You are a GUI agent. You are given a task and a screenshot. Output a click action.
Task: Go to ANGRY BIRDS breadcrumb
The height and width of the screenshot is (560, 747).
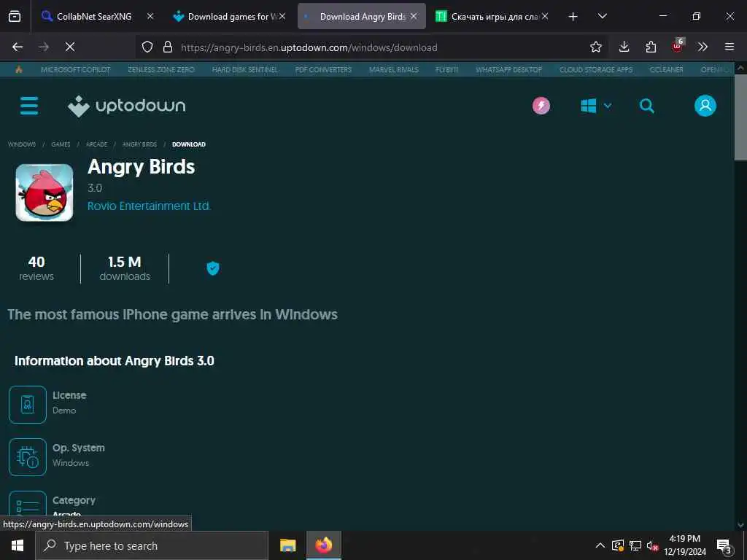coord(139,144)
